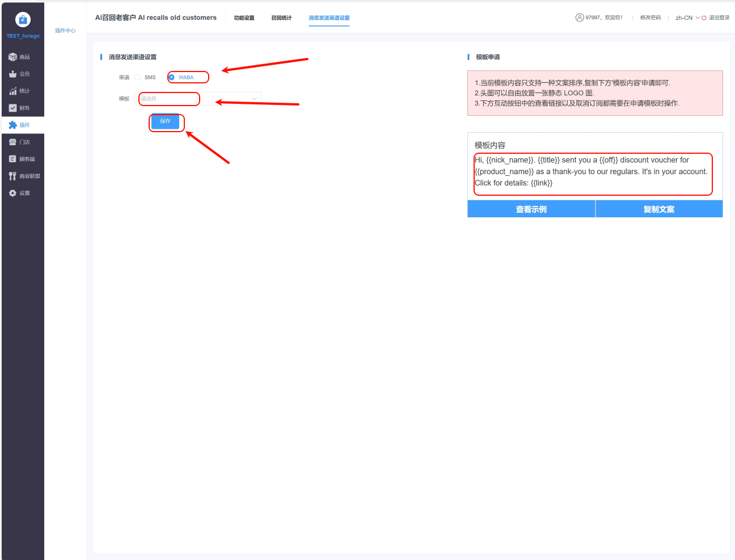Click the 查看示例 view example button
735x560 pixels.
(531, 209)
